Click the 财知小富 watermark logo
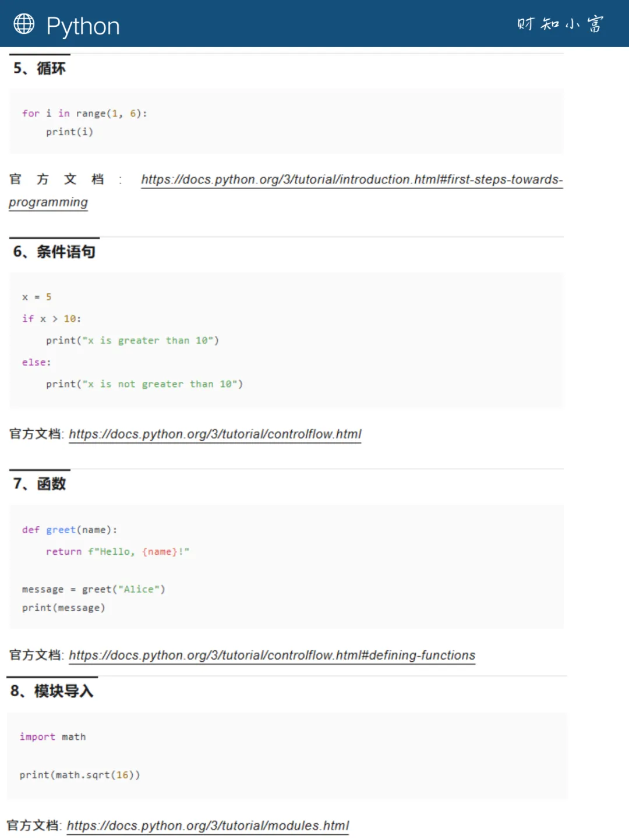This screenshot has width=629, height=840. pyautogui.click(x=560, y=24)
